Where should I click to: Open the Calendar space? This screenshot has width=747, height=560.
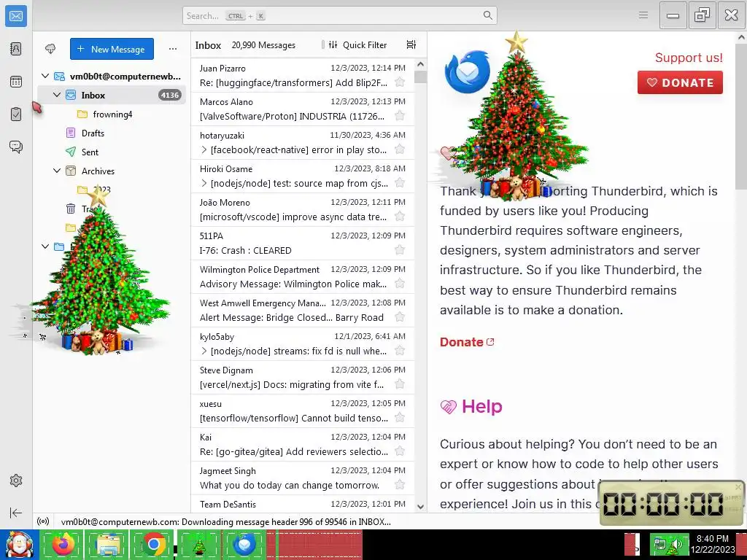pos(16,82)
